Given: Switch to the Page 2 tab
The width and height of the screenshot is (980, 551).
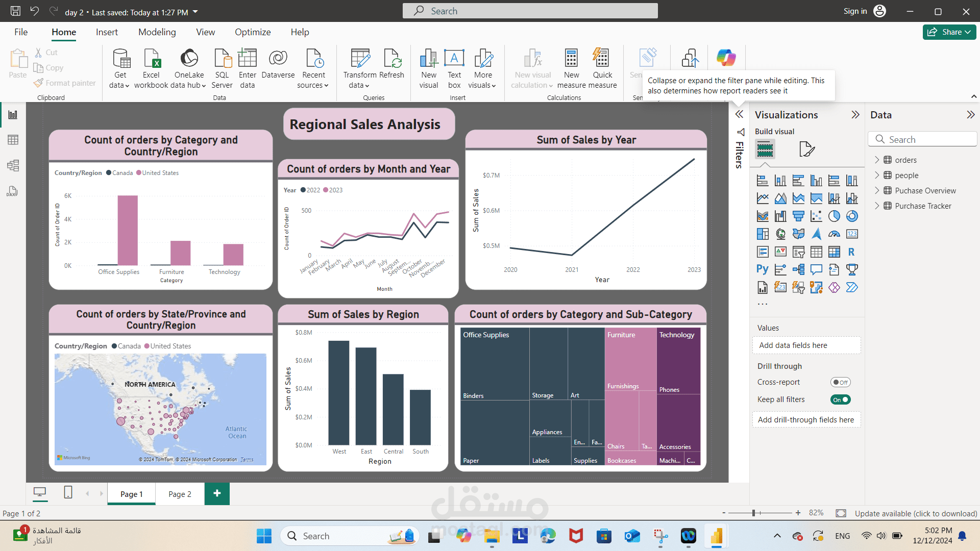Looking at the screenshot, I should click(x=180, y=494).
